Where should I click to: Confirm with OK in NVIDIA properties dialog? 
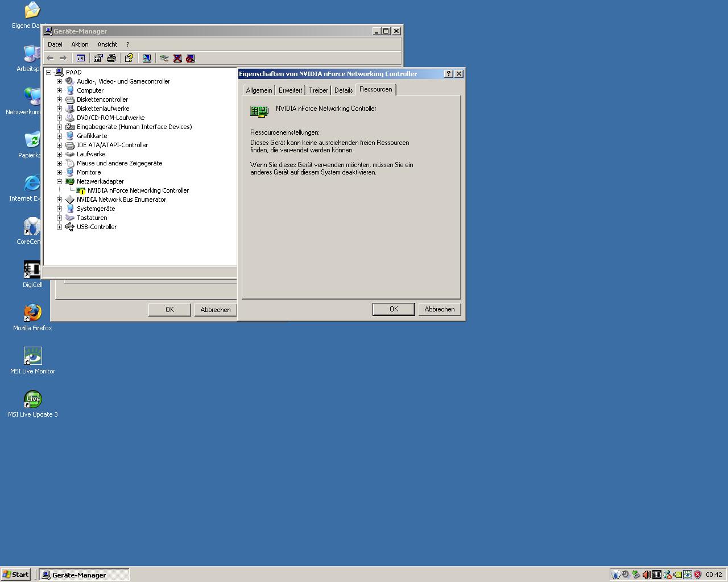coord(394,309)
